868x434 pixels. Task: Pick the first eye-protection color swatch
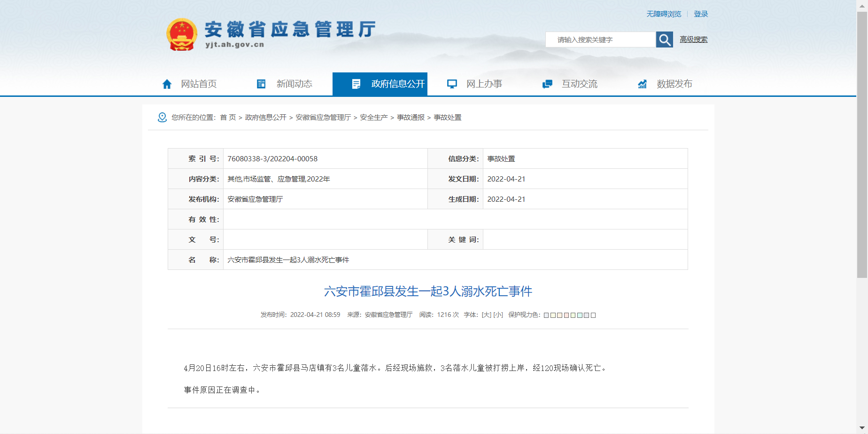pyautogui.click(x=546, y=316)
